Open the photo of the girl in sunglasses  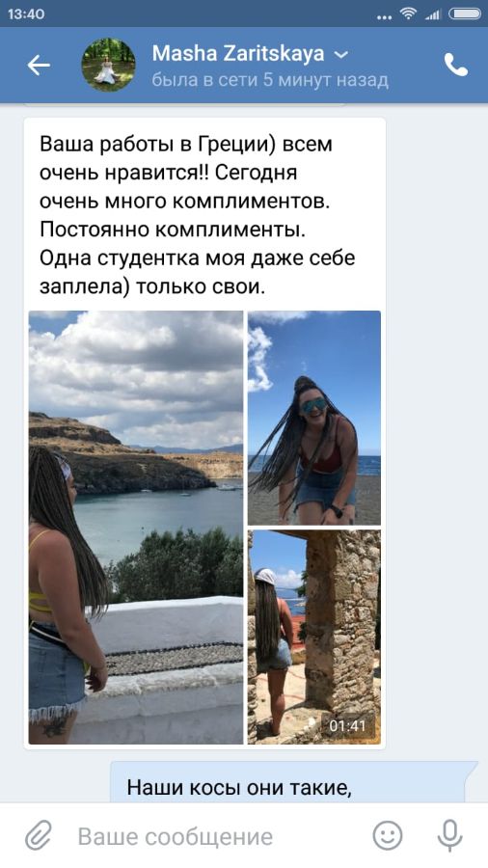tap(314, 418)
